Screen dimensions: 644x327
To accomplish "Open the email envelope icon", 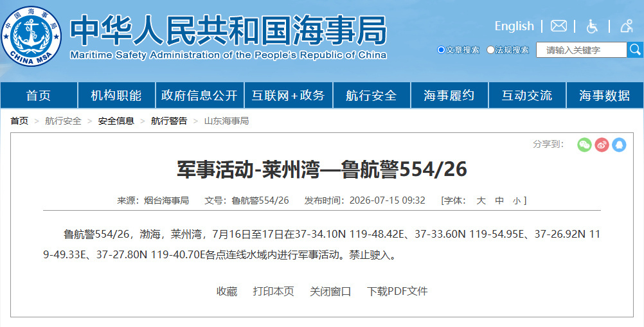I will (x=559, y=26).
